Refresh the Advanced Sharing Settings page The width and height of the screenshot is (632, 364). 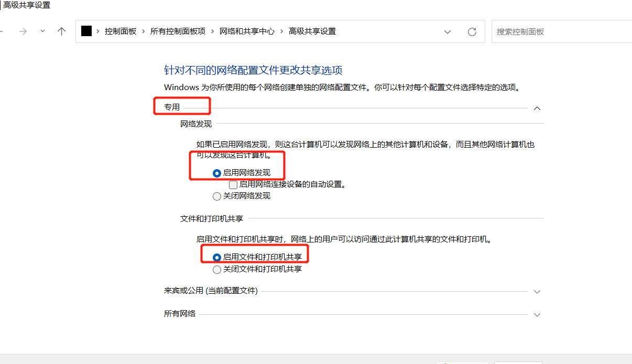472,31
